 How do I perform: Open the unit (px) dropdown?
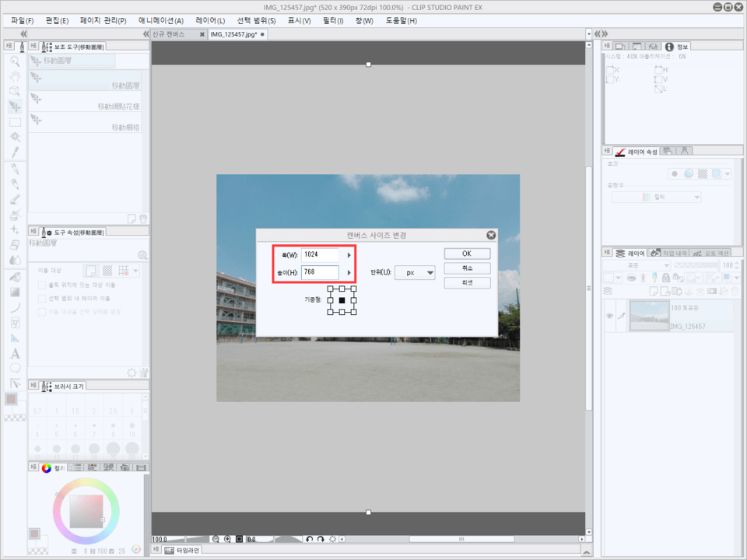coord(416,273)
